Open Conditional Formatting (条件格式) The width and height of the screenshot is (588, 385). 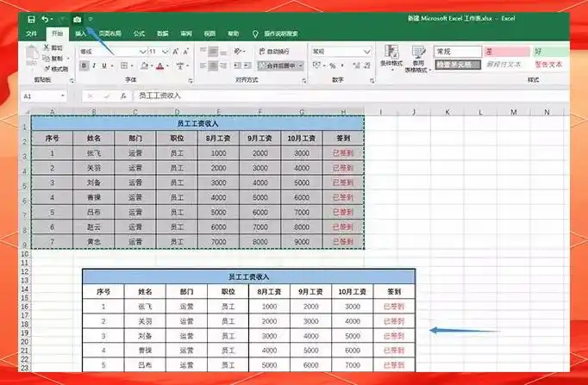point(391,56)
